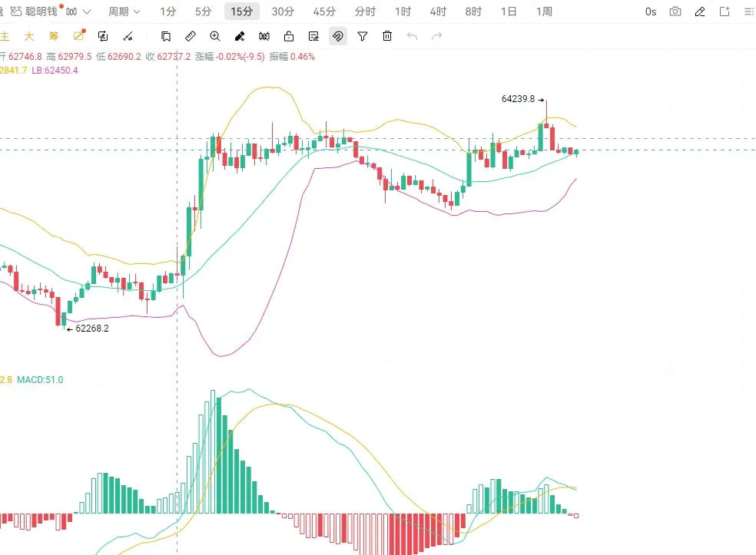Screen dimensions: 756x555
Task: Switch to the 8时 timeframe
Action: point(473,12)
